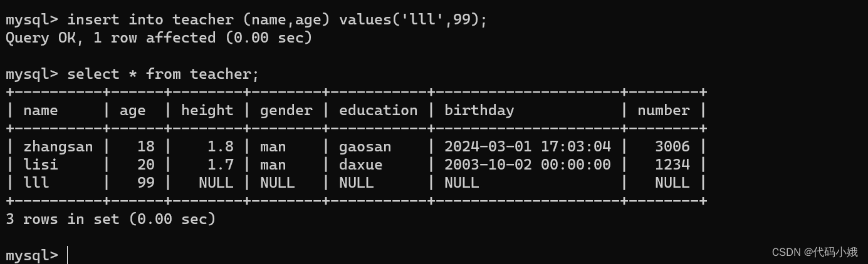868x264 pixels.
Task: Click the 'height' column header
Action: click(207, 110)
